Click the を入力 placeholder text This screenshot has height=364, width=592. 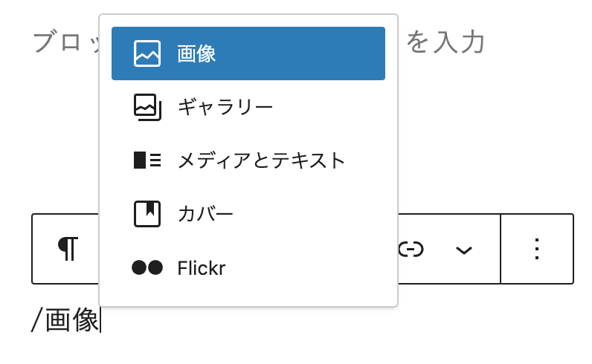point(445,42)
